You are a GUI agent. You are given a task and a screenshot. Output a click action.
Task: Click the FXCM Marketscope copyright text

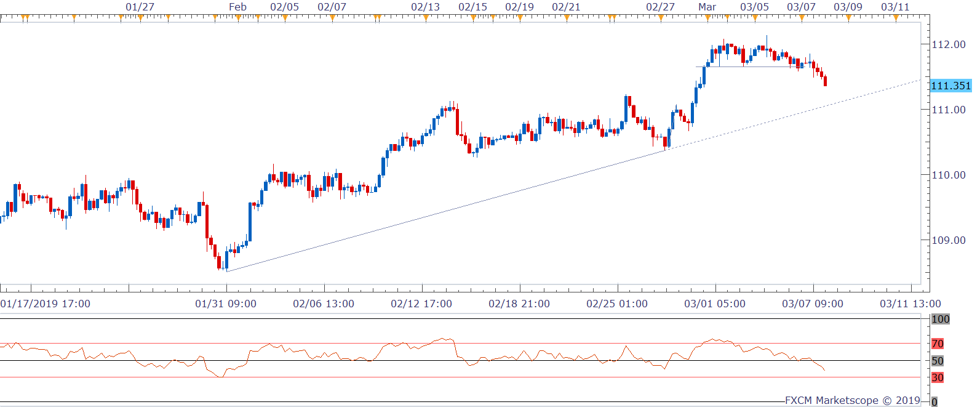[853, 400]
